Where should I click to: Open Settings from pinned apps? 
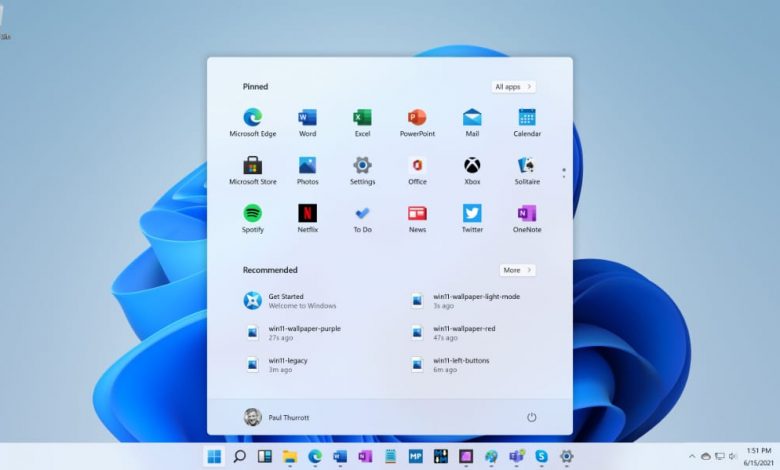(x=362, y=170)
